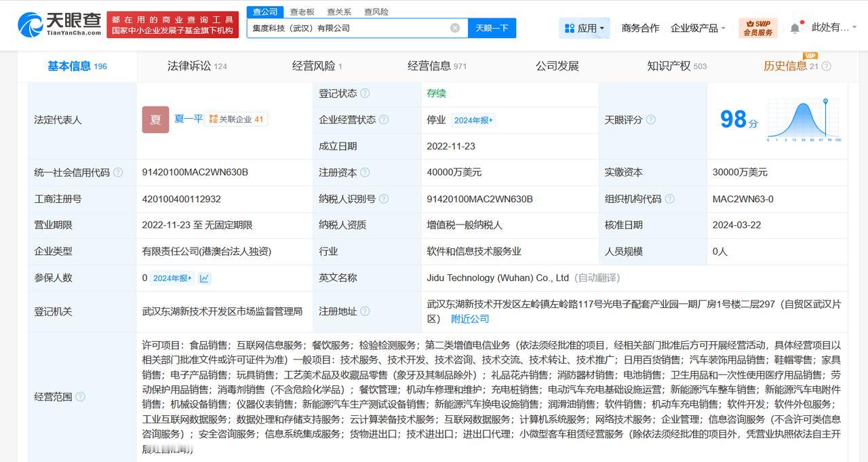Image resolution: width=868 pixels, height=462 pixels.
Task: Expand the 企业级产品 dropdown
Action: pos(698,28)
